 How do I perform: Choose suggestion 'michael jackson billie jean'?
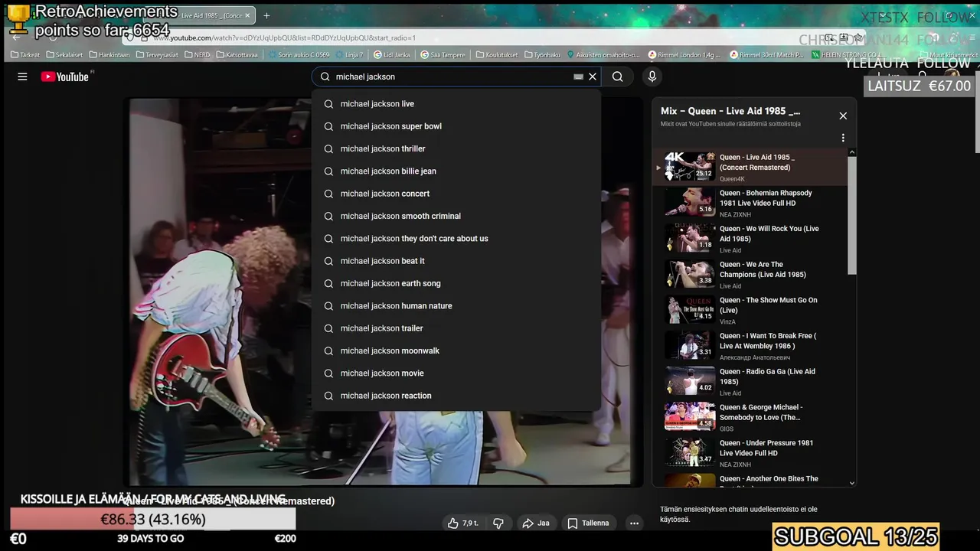(x=456, y=171)
